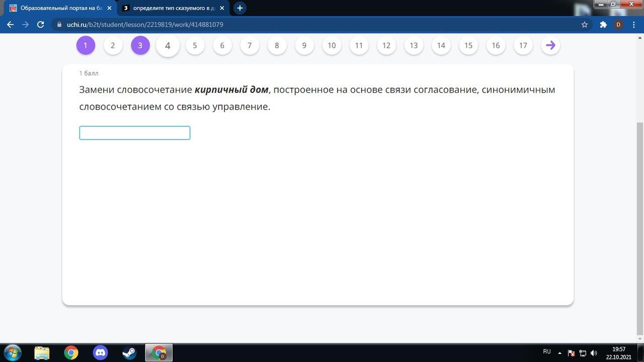This screenshot has width=644, height=362.
Task: Open Google Chrome taskbar icon
Action: 71,353
